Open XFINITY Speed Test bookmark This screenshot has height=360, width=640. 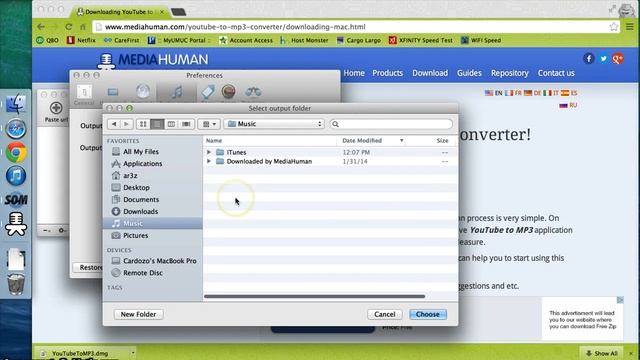point(421,40)
